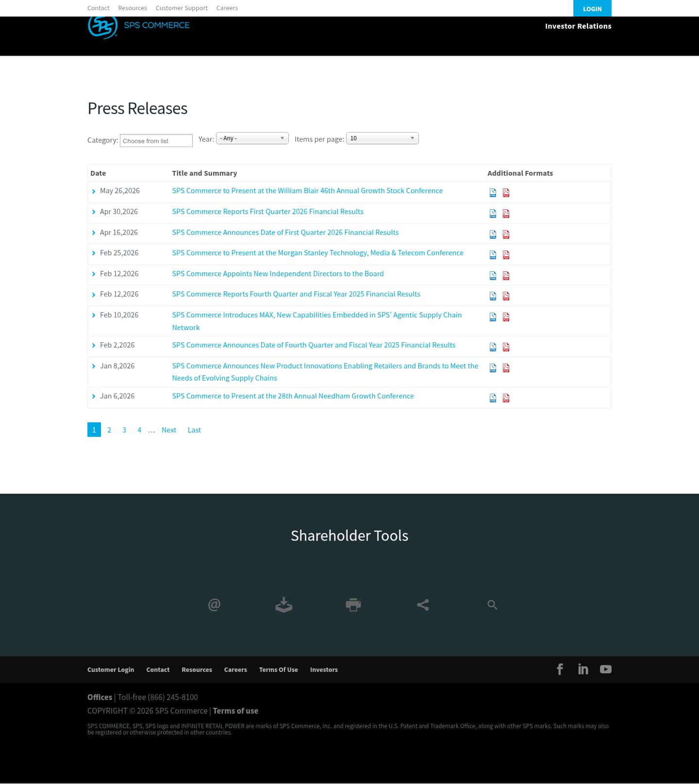Open First Quarter 2026 Financial Results release
699x784 pixels.
(268, 212)
